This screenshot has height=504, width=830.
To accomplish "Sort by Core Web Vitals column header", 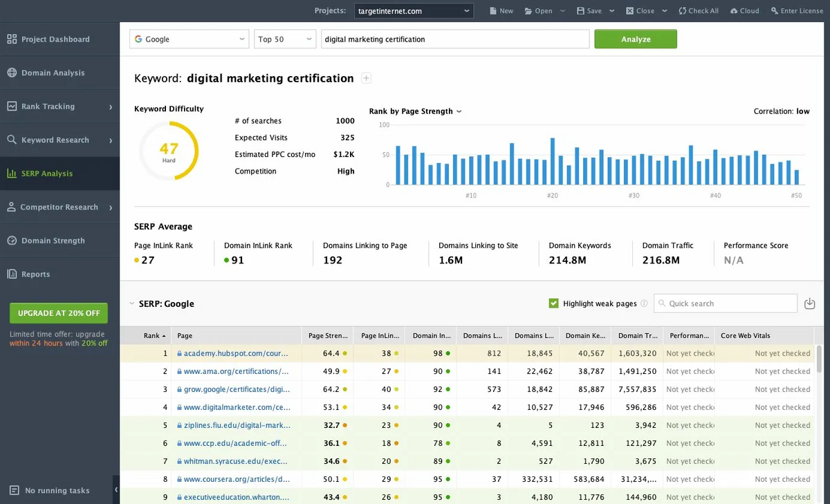I will point(764,335).
